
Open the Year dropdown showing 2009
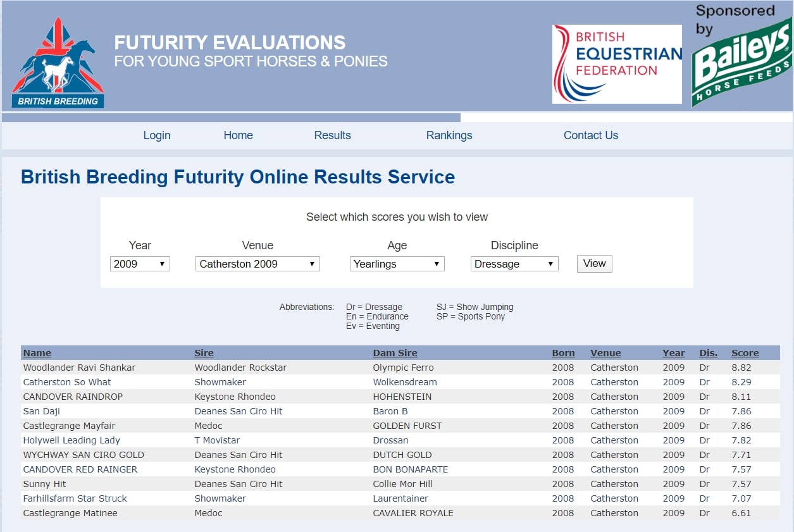coord(140,264)
